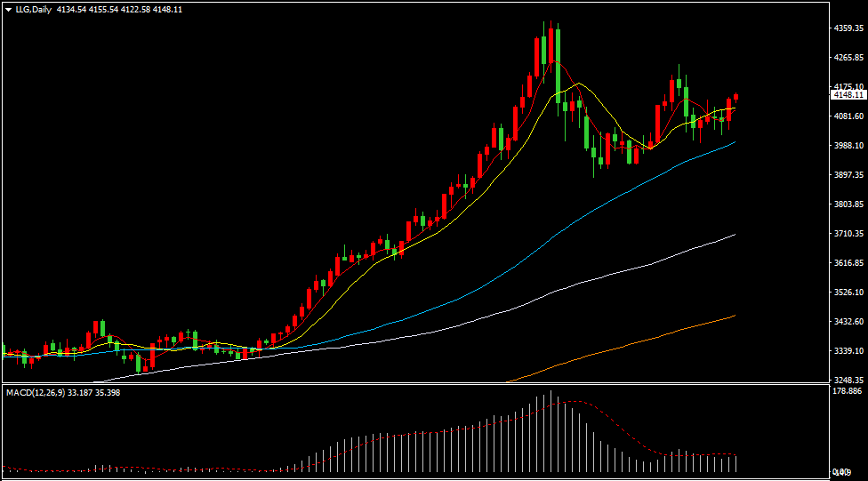Select the MACD values 33.187 35.398
868x481 pixels.
point(94,392)
